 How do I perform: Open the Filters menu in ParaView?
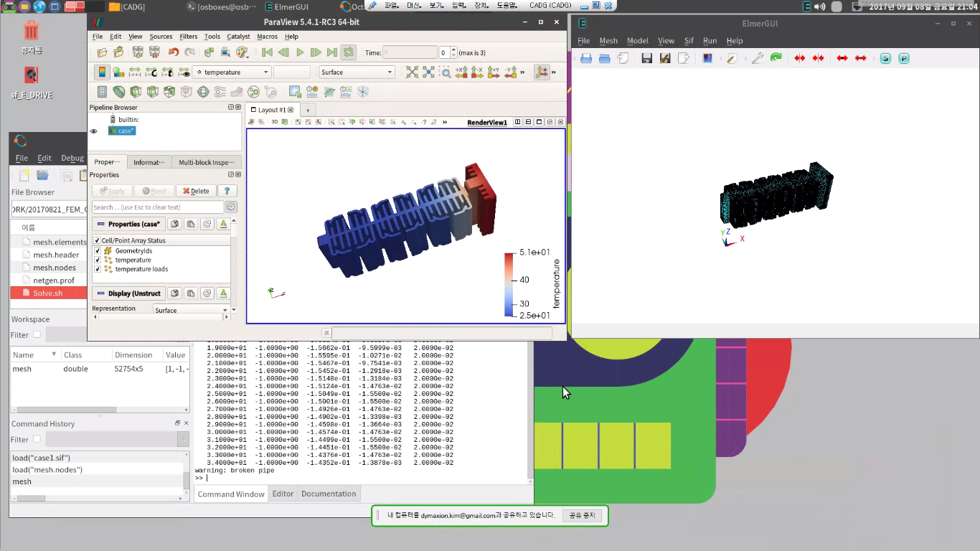click(x=189, y=37)
